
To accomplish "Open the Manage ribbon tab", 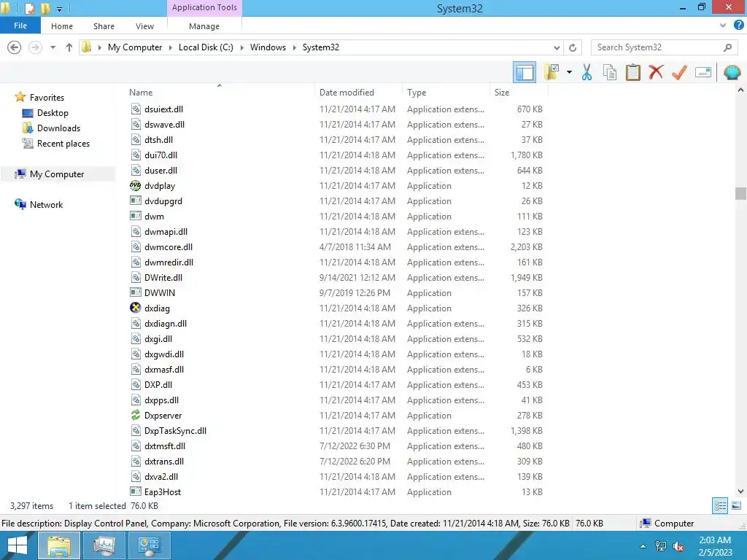I will click(204, 26).
